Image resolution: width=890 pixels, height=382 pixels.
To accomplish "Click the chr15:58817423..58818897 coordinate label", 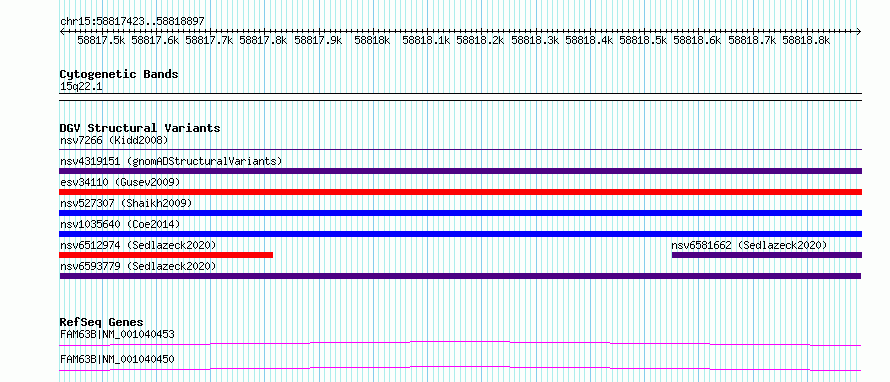I will (x=132, y=22).
